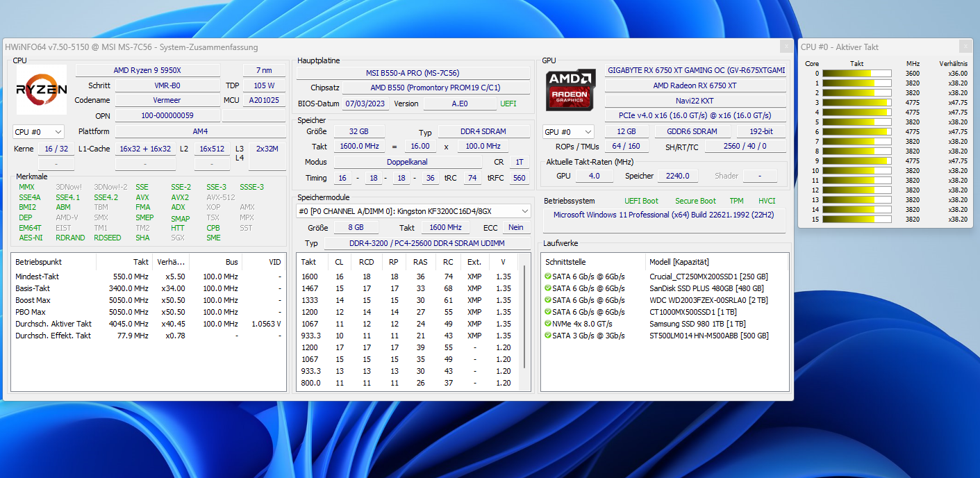Click the AMD Ryzen 9 5950X name field

coord(147,70)
